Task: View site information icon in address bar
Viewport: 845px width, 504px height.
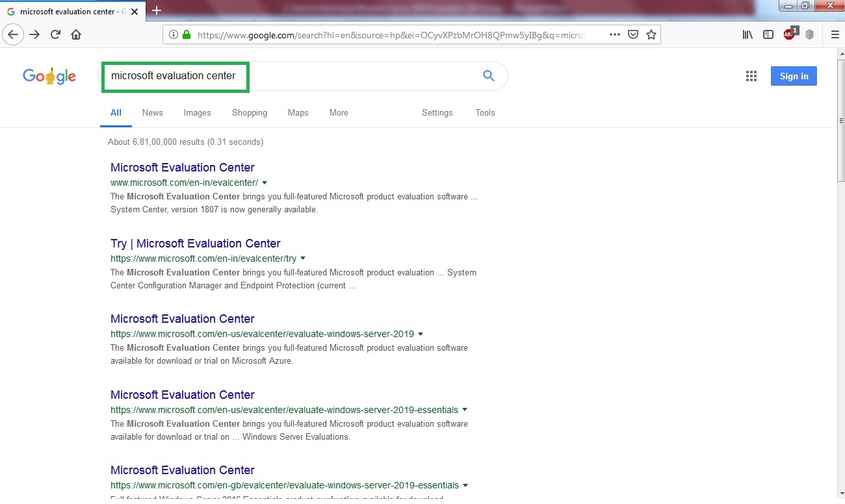Action: (x=174, y=35)
